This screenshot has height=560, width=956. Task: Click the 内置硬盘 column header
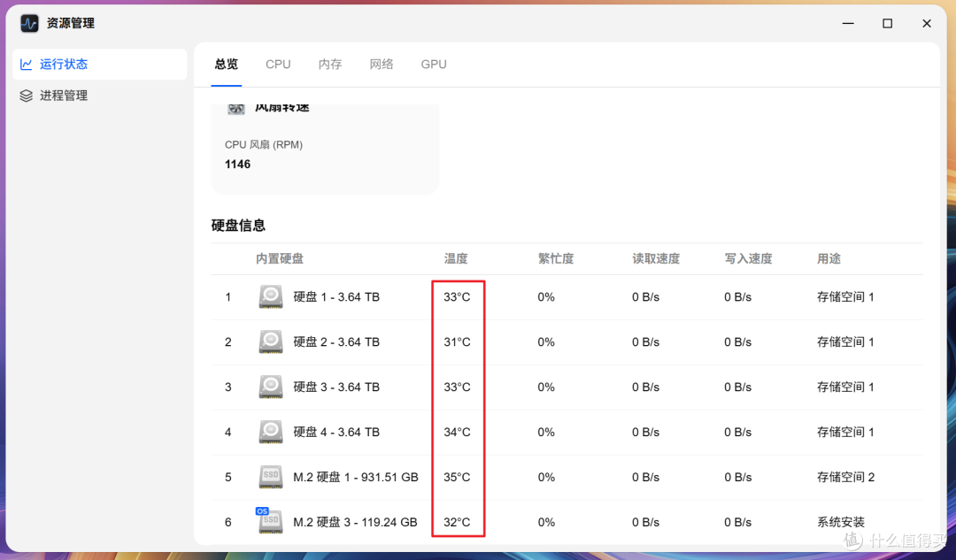click(x=279, y=258)
